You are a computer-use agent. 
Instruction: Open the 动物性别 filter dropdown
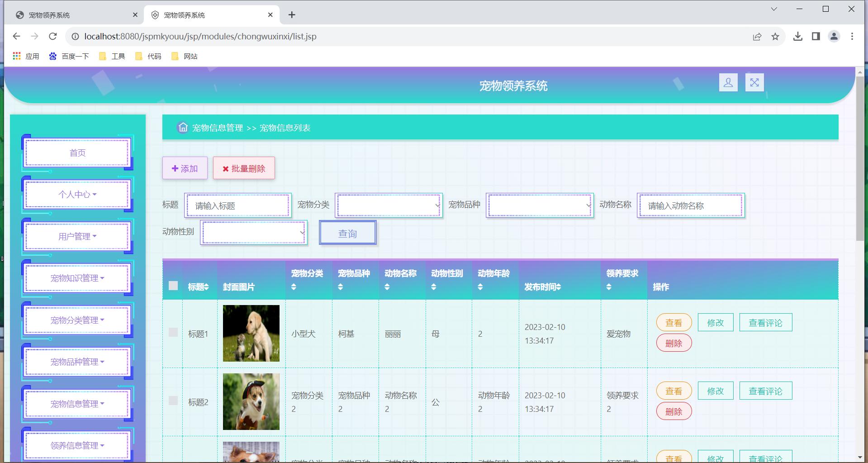coord(254,232)
